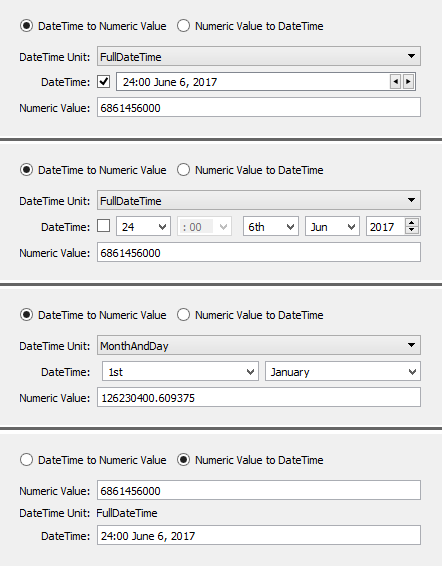Check the empty DateTime checkbox in the second panel
The width and height of the screenshot is (442, 566).
point(104,226)
